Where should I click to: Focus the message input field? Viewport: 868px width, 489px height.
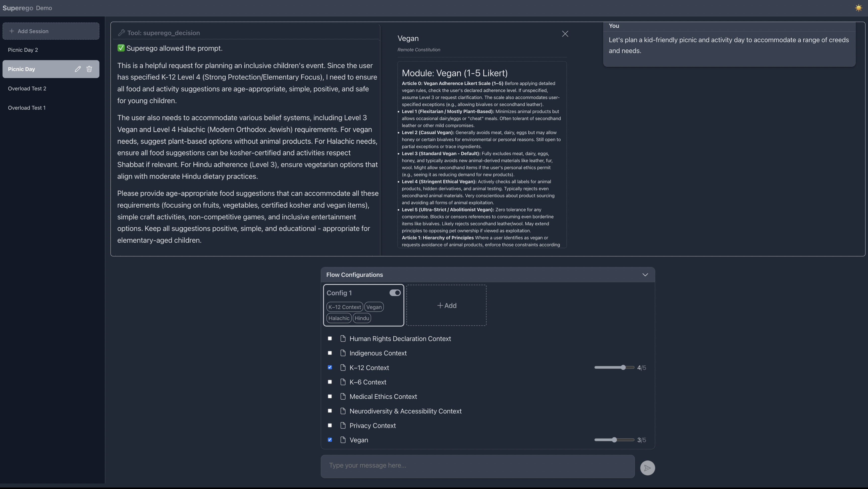tap(478, 466)
